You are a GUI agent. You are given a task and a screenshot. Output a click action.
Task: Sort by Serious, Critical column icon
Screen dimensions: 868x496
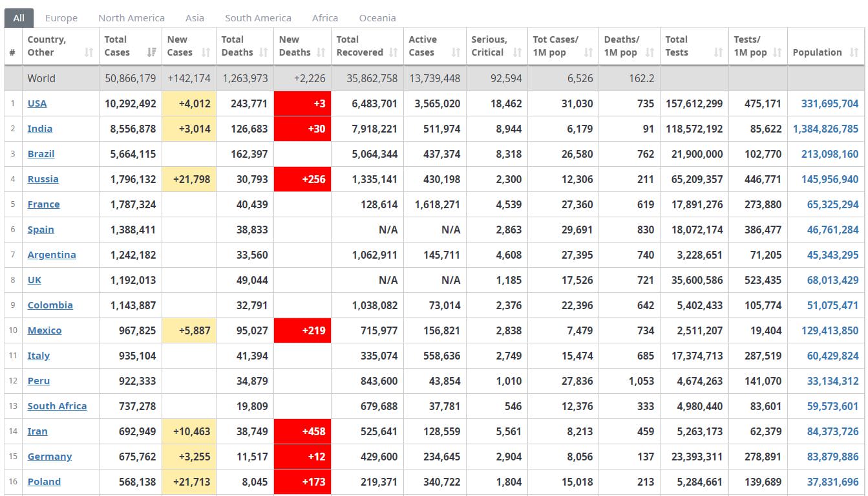point(518,52)
